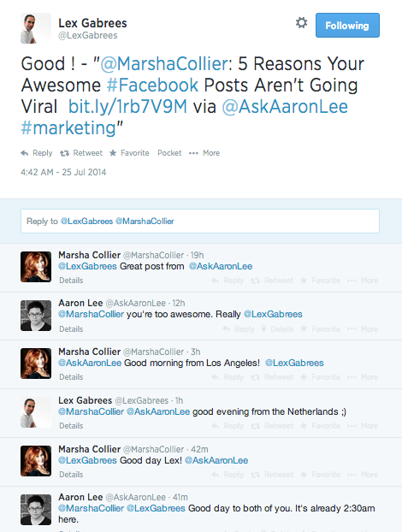Viewport: 402px width, 532px height.
Task: Visit @MarshaCollier mention in main tweet
Action: (x=164, y=63)
